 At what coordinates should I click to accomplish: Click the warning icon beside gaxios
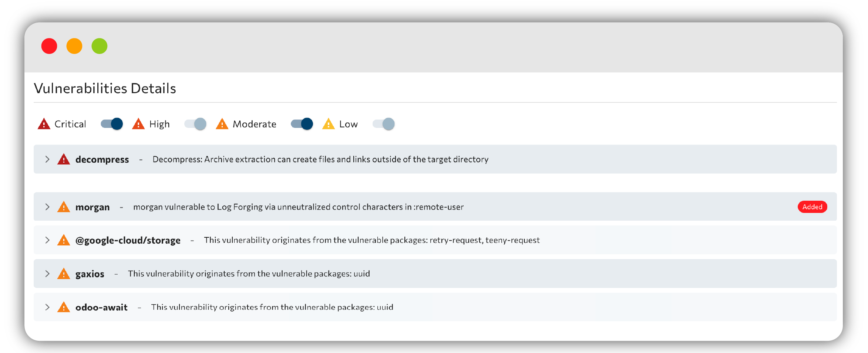point(64,274)
